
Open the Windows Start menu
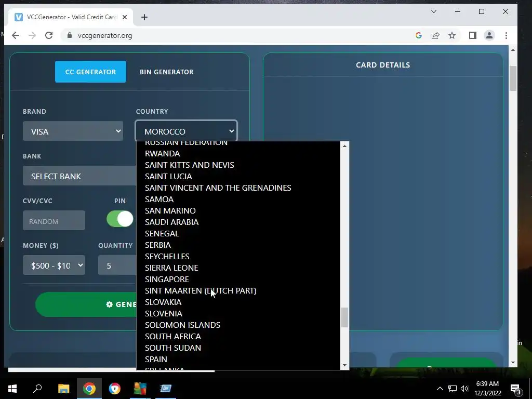click(12, 389)
